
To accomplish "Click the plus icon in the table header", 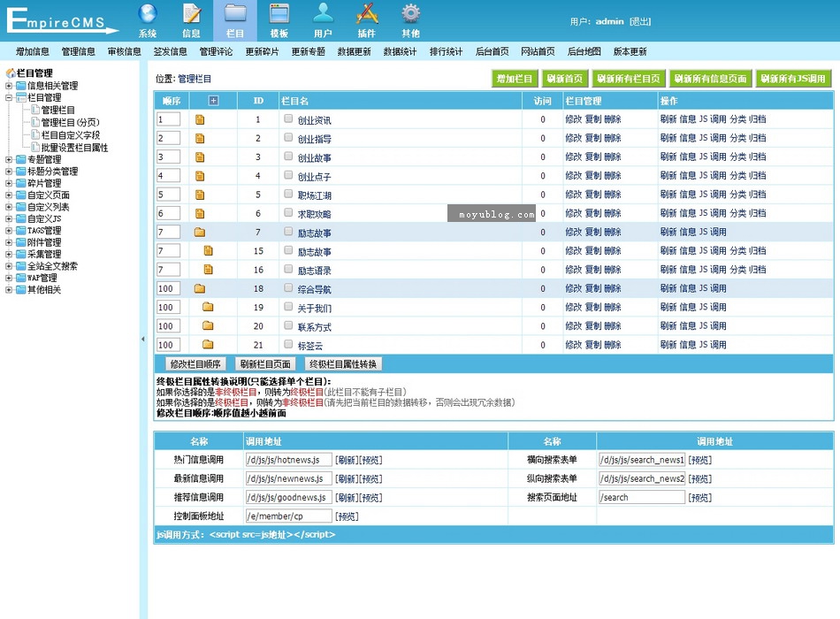I will [x=213, y=100].
